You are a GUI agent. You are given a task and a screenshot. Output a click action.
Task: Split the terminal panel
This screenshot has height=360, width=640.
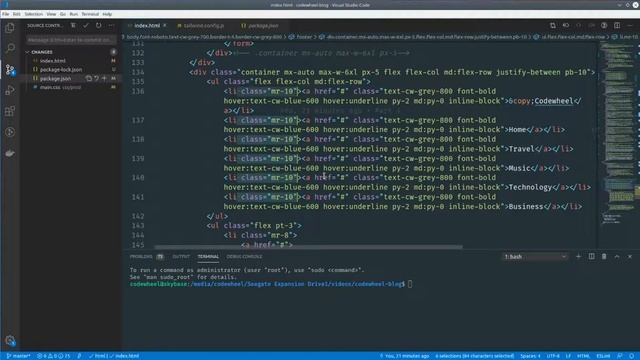point(591,256)
